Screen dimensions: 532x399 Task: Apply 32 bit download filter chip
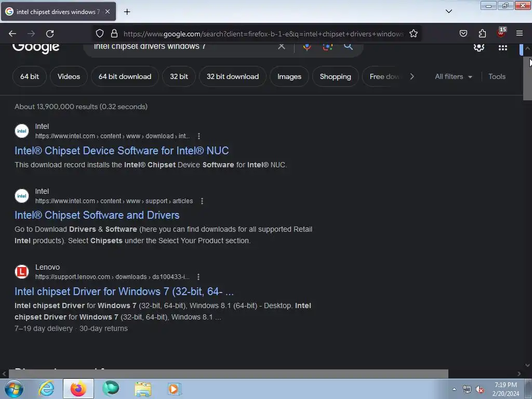(x=233, y=77)
